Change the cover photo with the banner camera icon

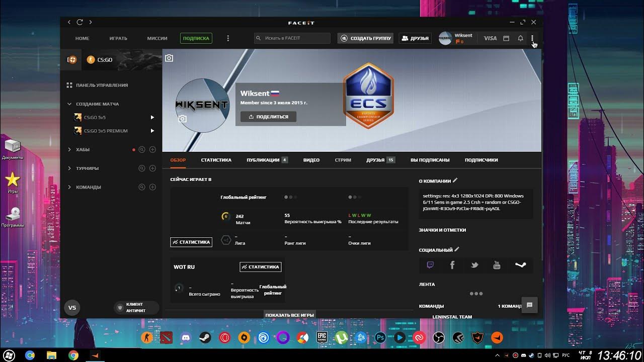[169, 58]
